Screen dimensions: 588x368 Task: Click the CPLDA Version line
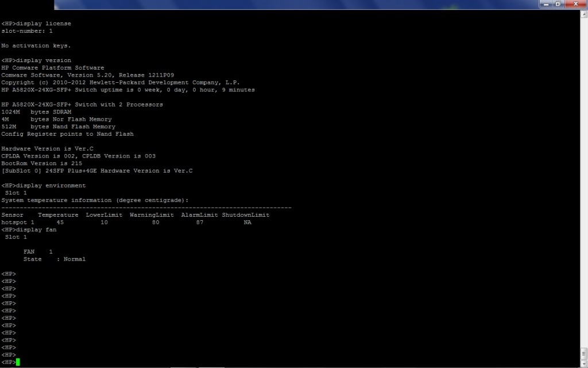[x=78, y=156]
